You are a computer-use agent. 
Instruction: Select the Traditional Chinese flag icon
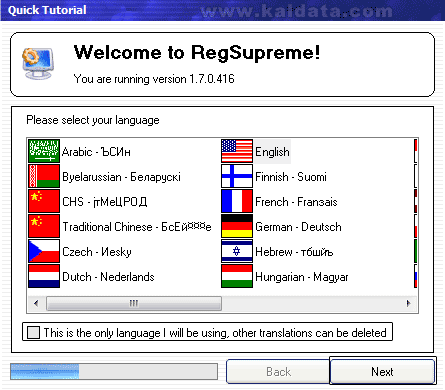(x=44, y=226)
